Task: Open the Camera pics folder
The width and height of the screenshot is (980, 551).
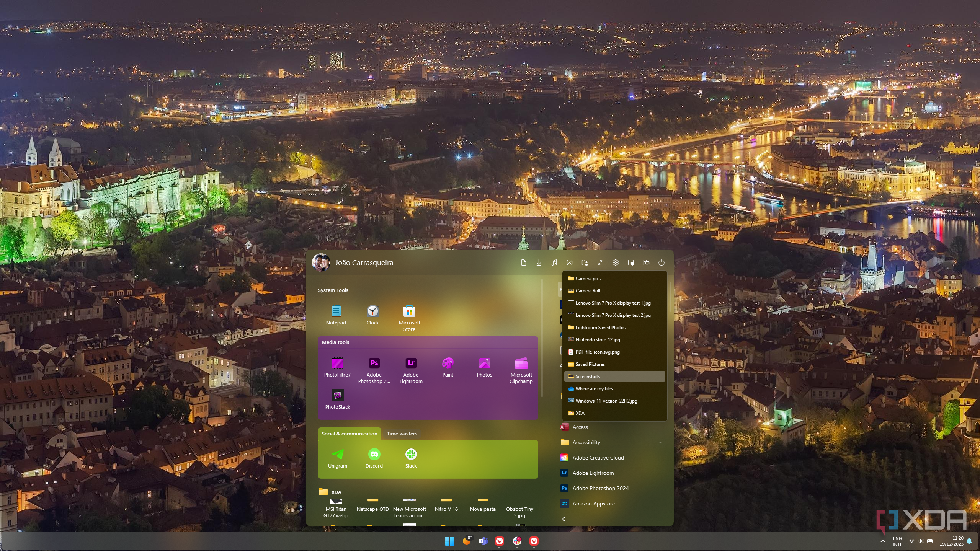Action: point(614,279)
